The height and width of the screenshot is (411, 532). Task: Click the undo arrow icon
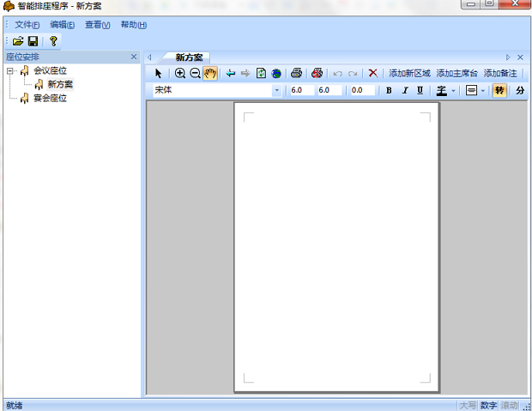(337, 74)
